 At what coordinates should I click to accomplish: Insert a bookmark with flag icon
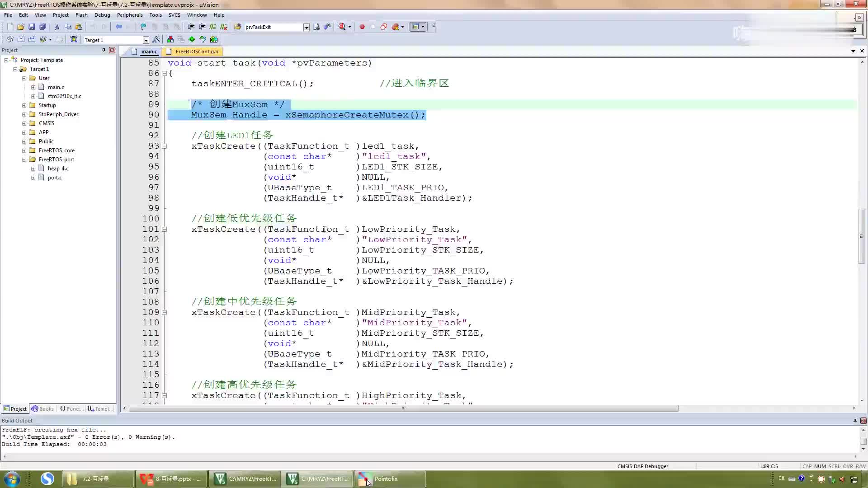pos(143,27)
